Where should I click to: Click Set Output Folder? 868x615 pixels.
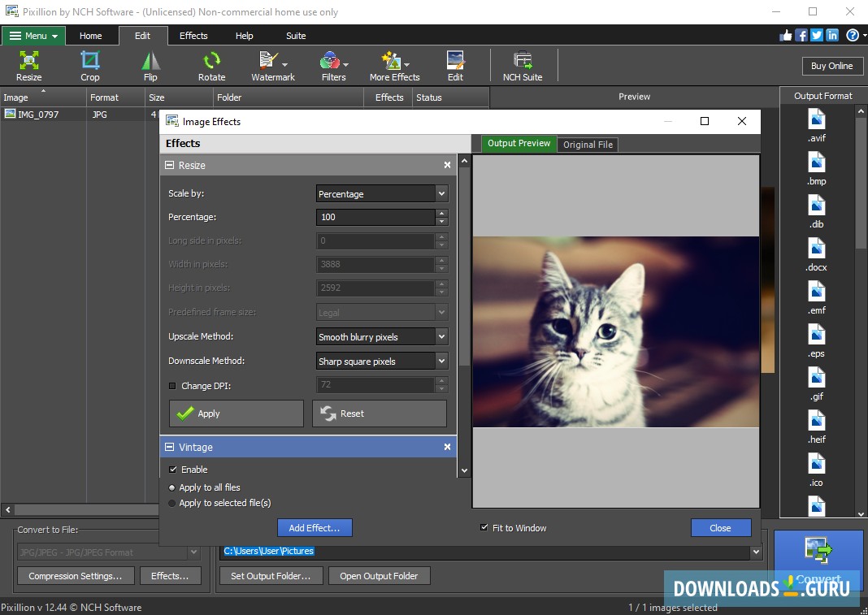pos(271,575)
